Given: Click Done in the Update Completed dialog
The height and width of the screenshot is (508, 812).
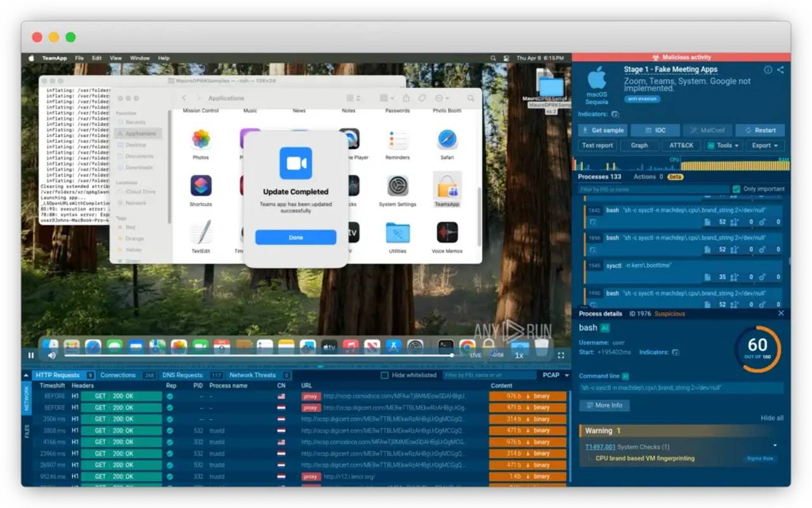Looking at the screenshot, I should pyautogui.click(x=295, y=237).
